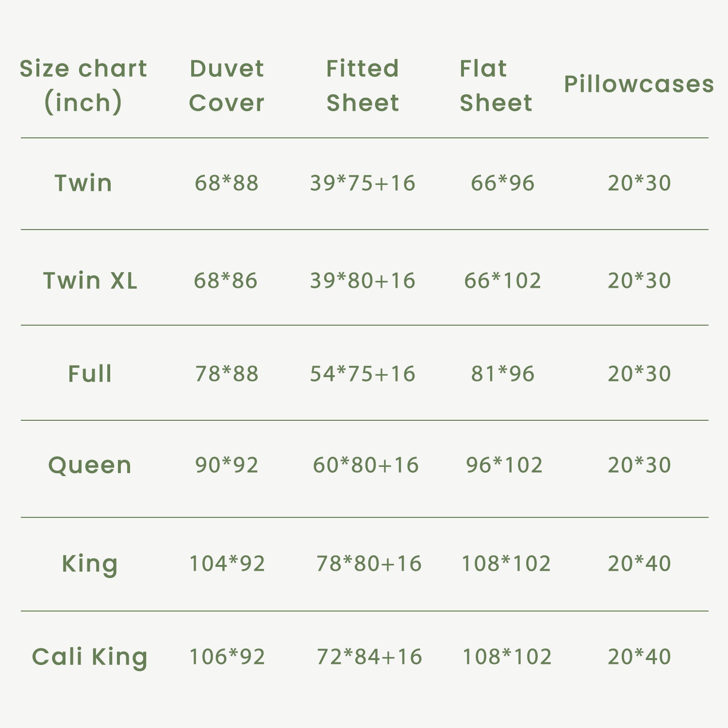Viewport: 728px width, 728px height.
Task: Click the Fitted Sheet column header
Action: pyautogui.click(x=363, y=85)
